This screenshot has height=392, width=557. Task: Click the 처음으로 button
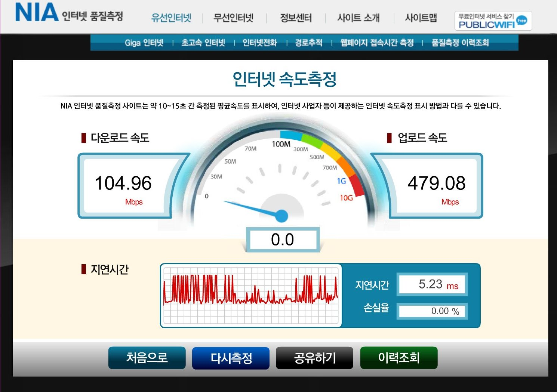147,358
